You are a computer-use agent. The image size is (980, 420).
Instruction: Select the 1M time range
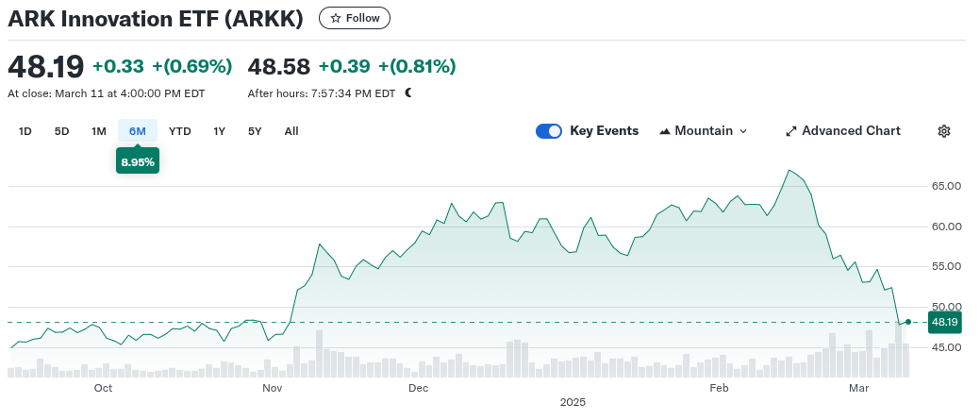pyautogui.click(x=99, y=131)
